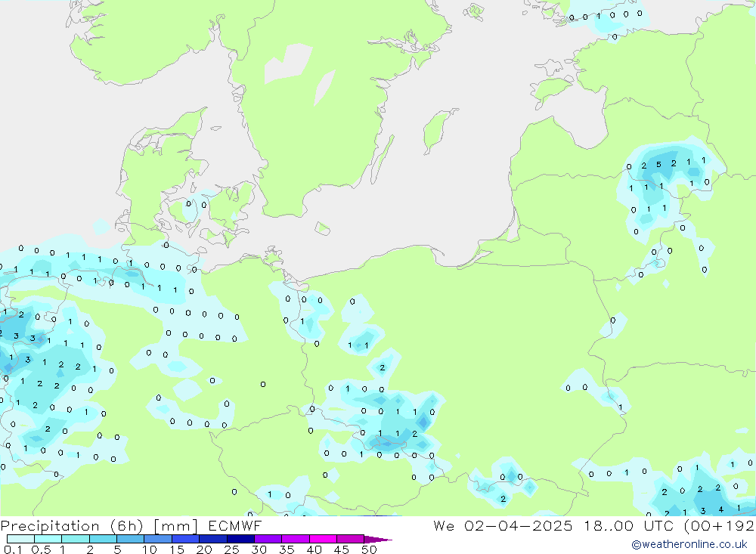Click the 45–50 mm legend color box
756x554 pixels.
[x=351, y=539]
